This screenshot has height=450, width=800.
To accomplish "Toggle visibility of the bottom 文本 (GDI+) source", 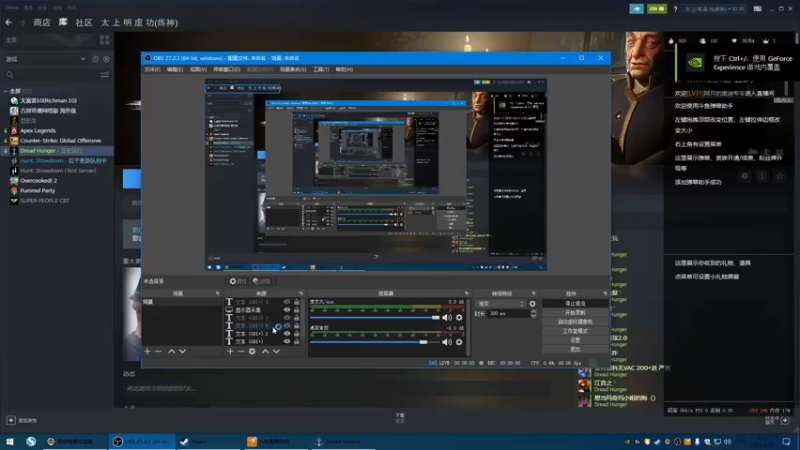I will tap(287, 341).
